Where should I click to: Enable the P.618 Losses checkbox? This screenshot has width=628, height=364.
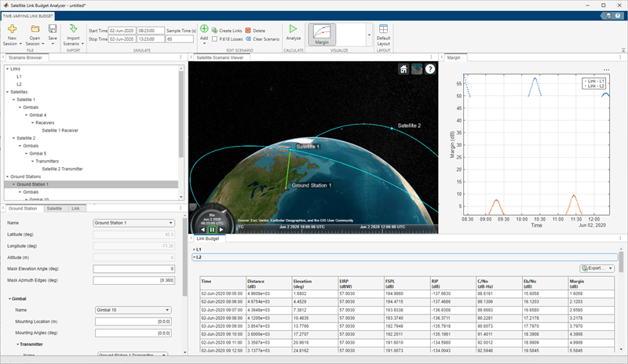tap(214, 39)
